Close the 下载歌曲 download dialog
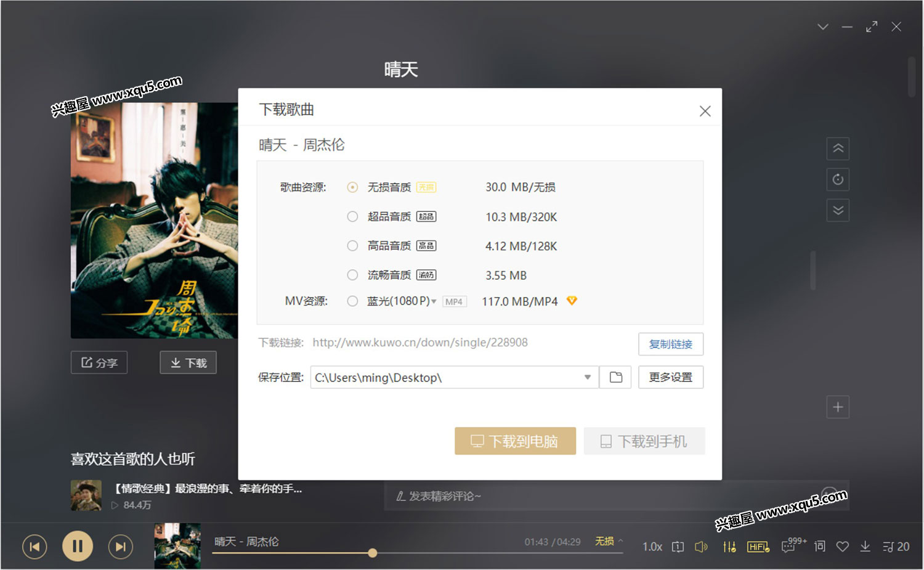 tap(705, 111)
